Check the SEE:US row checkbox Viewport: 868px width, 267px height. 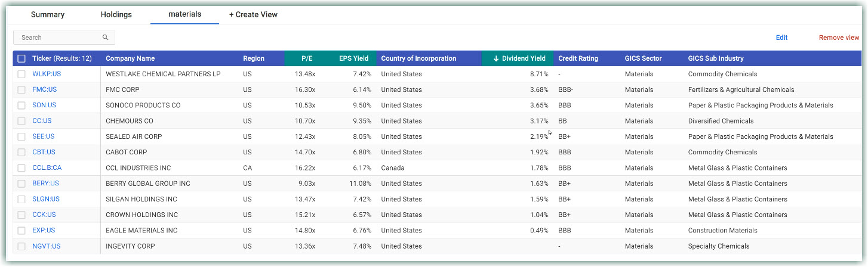click(21, 136)
